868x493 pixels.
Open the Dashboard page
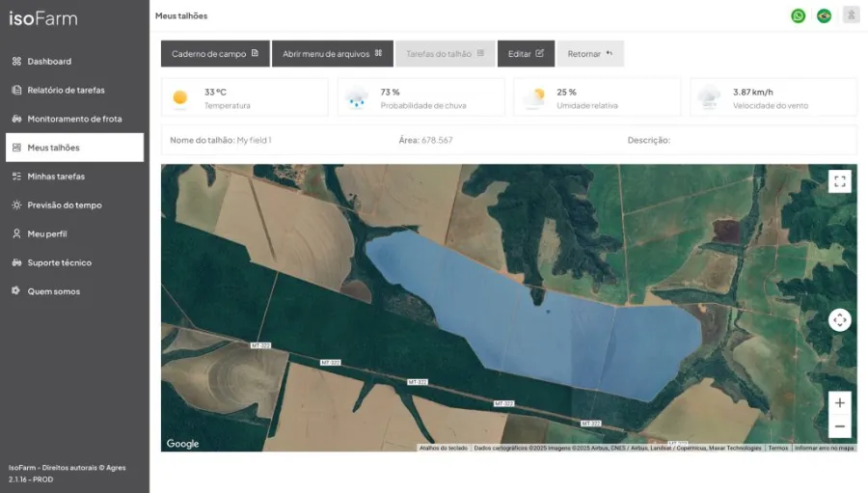tap(74, 62)
